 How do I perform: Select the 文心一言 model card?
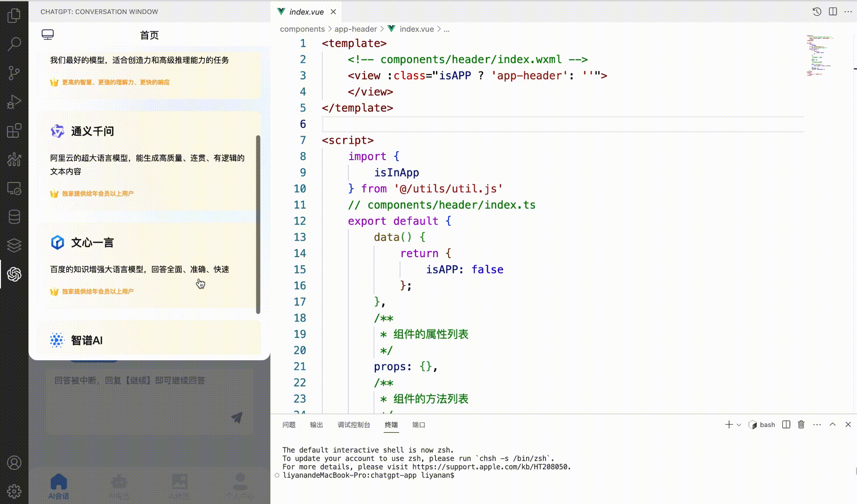coord(147,265)
